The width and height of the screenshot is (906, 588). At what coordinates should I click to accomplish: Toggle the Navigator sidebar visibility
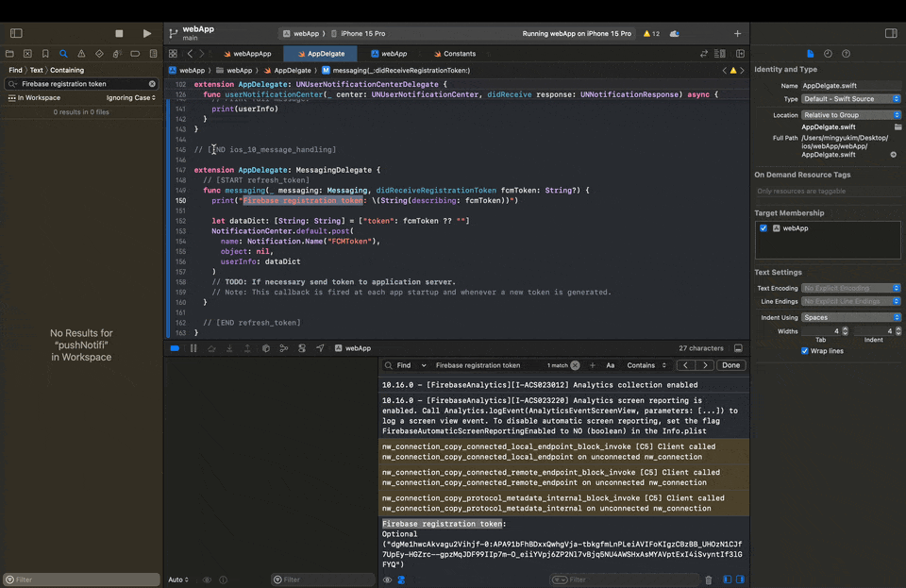click(x=16, y=33)
